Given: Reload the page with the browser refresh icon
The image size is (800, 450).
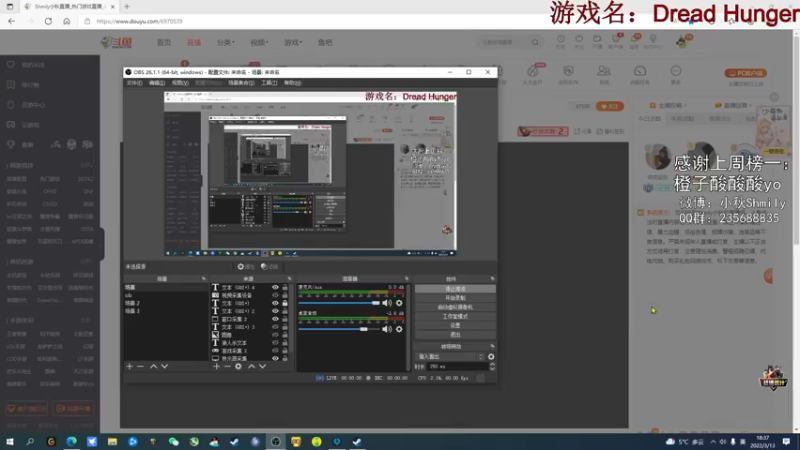Looking at the screenshot, I should [x=48, y=21].
